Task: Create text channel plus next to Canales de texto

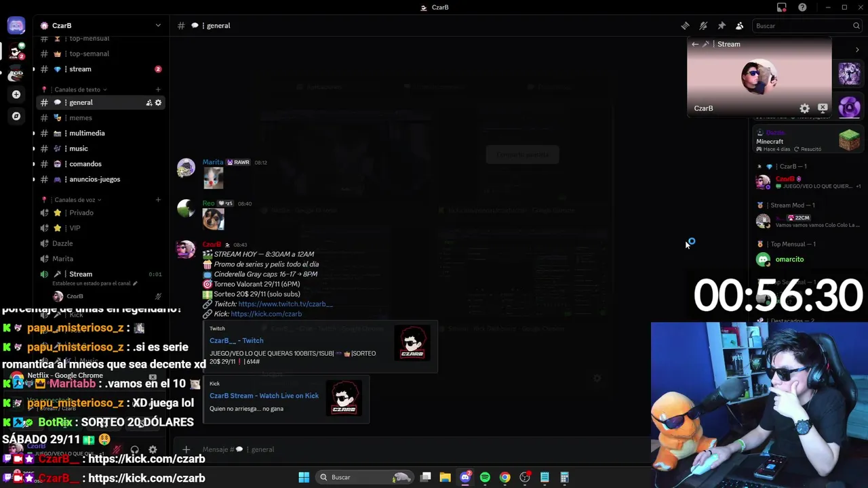Action: tap(158, 89)
